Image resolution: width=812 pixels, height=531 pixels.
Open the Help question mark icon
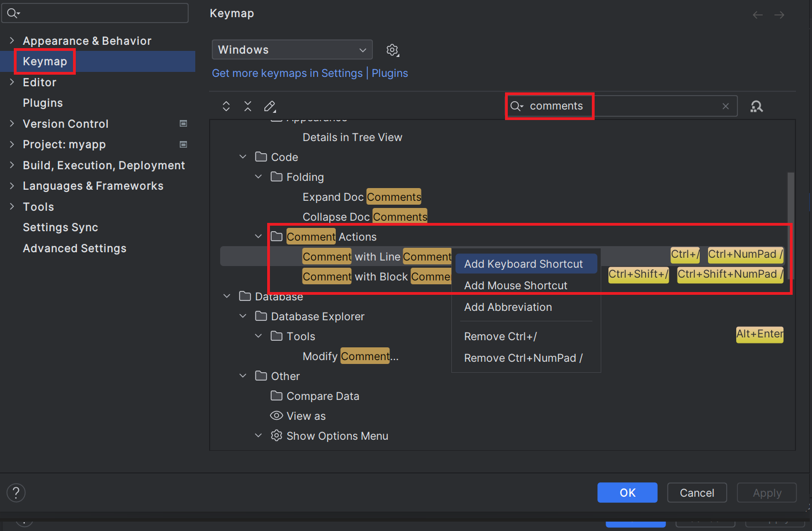click(x=15, y=492)
